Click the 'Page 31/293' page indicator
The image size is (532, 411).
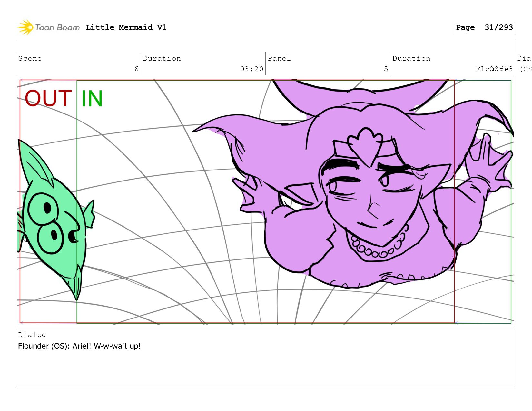click(484, 27)
